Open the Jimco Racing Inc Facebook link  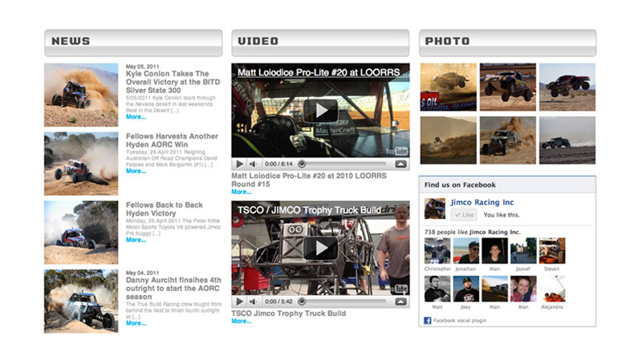pos(481,203)
